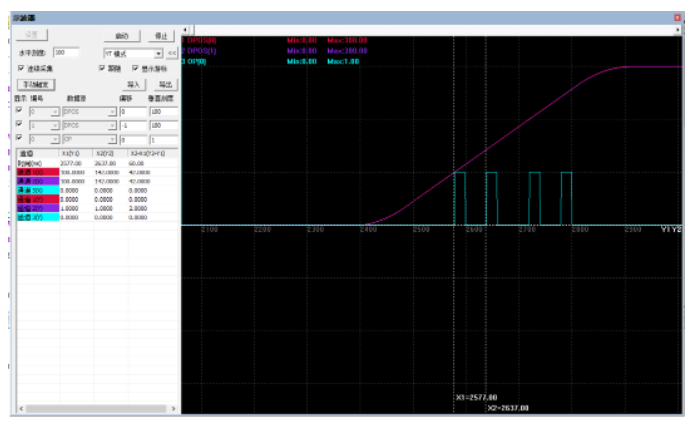Open the OP data source dropdown

pos(112,140)
